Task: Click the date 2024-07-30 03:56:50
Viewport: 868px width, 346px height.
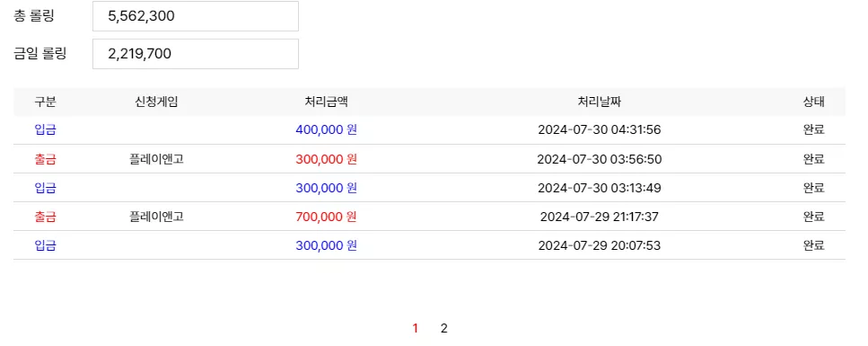Action: coord(600,159)
